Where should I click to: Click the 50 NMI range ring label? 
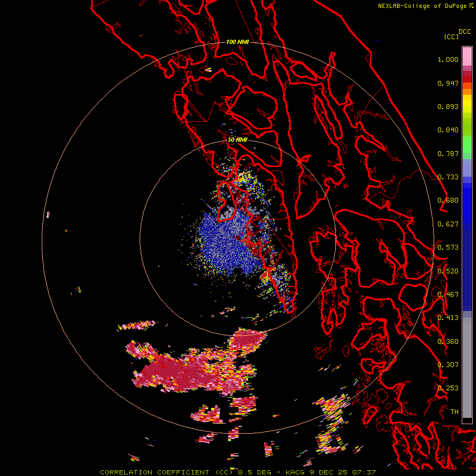click(237, 140)
